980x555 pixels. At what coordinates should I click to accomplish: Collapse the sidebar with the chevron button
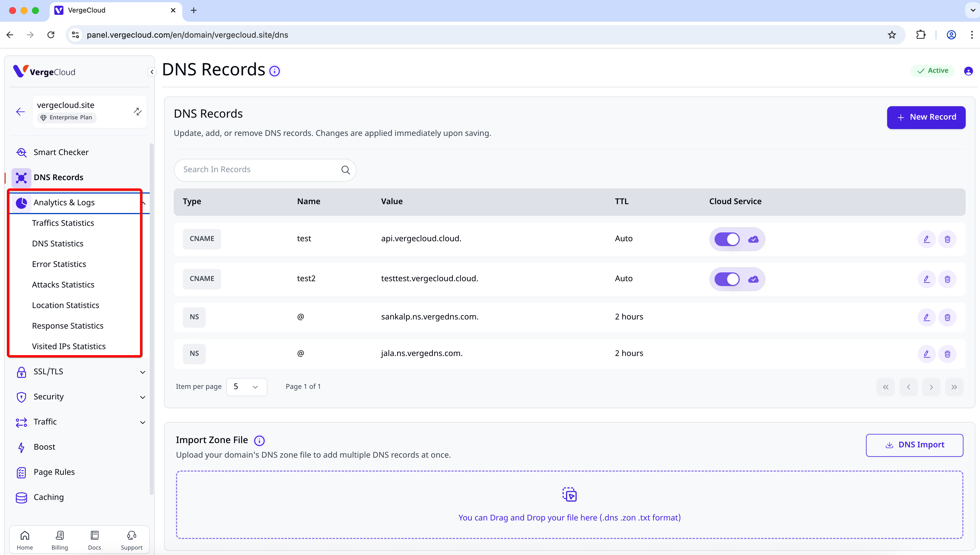[152, 72]
